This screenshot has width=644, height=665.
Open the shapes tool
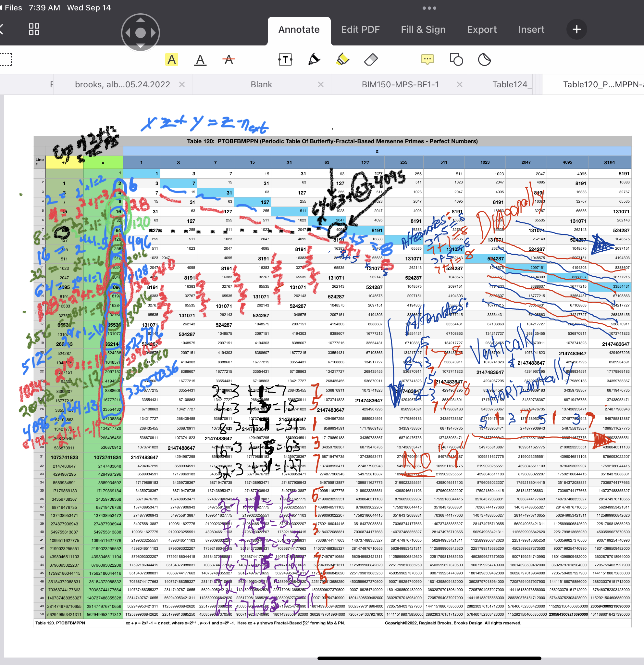click(456, 60)
